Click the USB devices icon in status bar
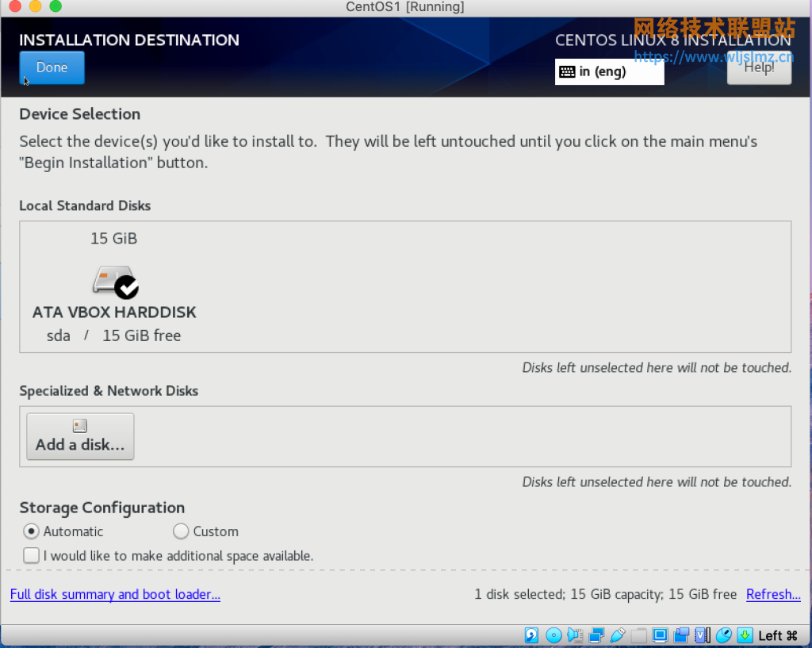The width and height of the screenshot is (812, 648). [x=617, y=635]
